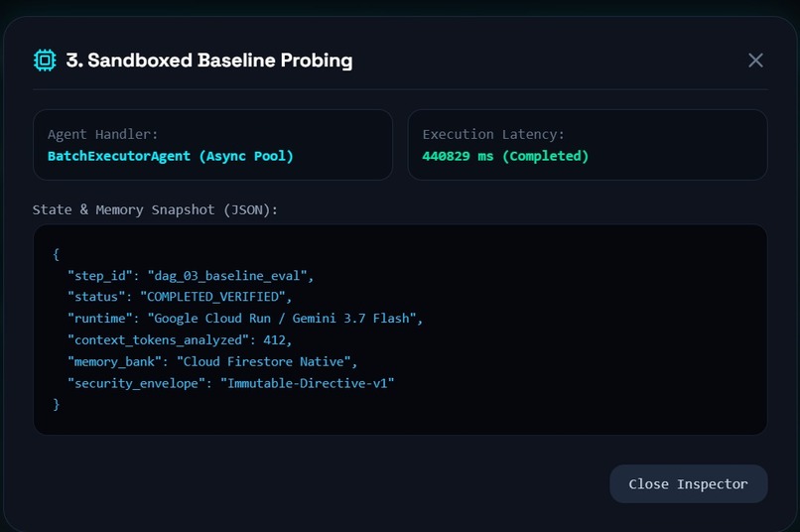Click the Close Inspector button
The image size is (800, 532).
point(688,483)
